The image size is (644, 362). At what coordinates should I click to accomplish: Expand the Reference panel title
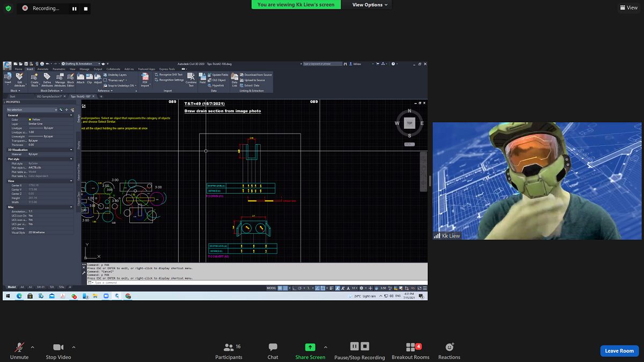tap(105, 91)
